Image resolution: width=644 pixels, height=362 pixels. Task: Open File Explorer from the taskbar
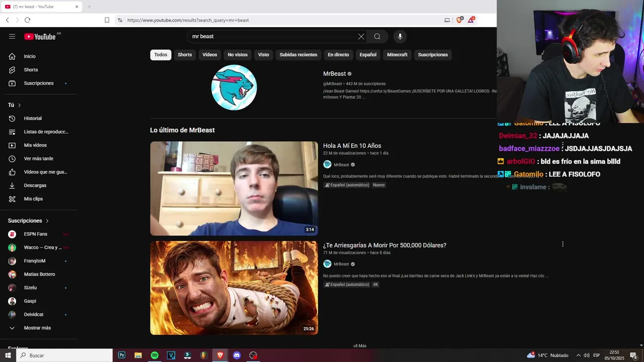tap(138, 355)
